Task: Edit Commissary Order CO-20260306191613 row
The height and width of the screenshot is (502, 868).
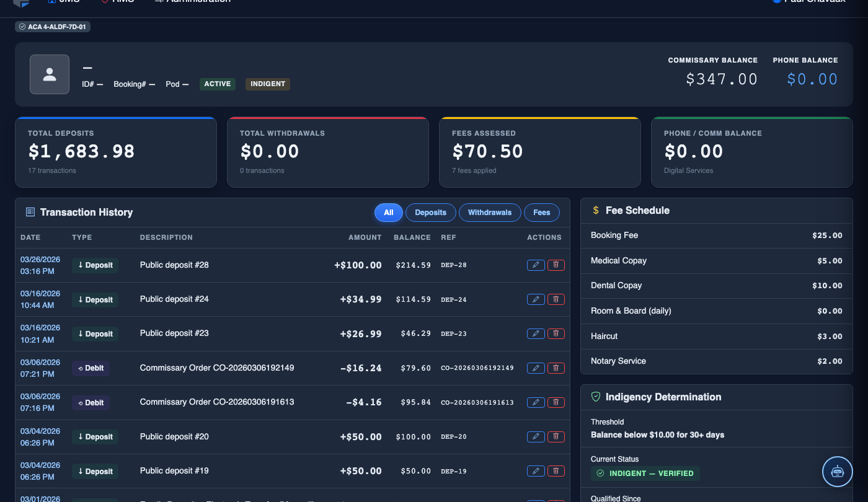Action: [536, 402]
